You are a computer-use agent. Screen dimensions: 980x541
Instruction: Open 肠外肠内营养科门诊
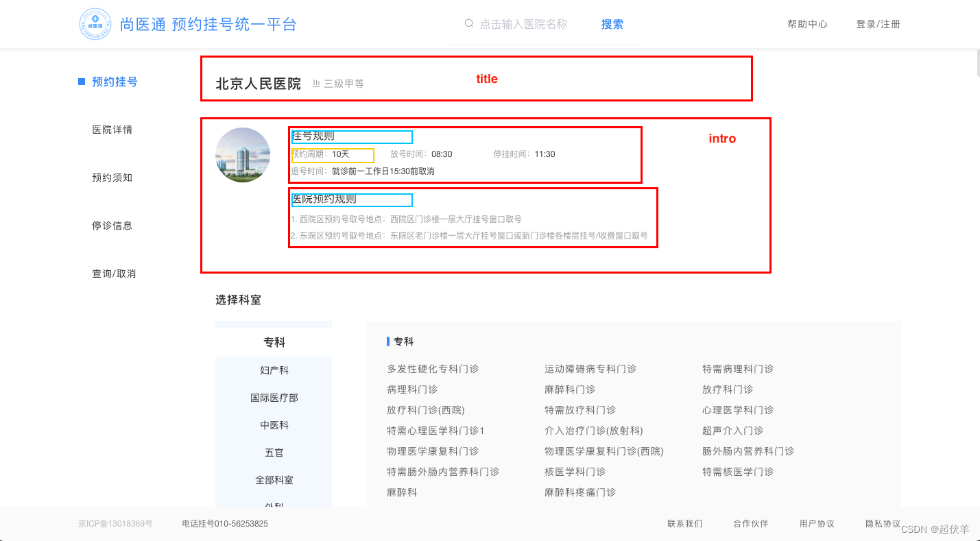pos(748,451)
